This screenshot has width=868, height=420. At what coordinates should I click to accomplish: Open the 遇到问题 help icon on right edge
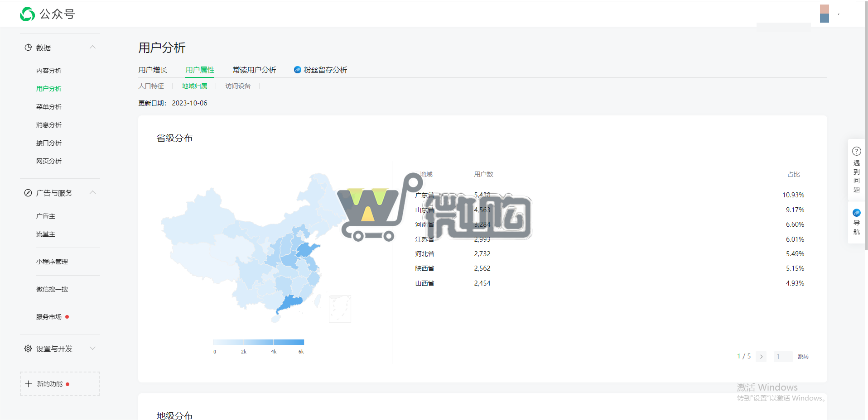(x=856, y=151)
